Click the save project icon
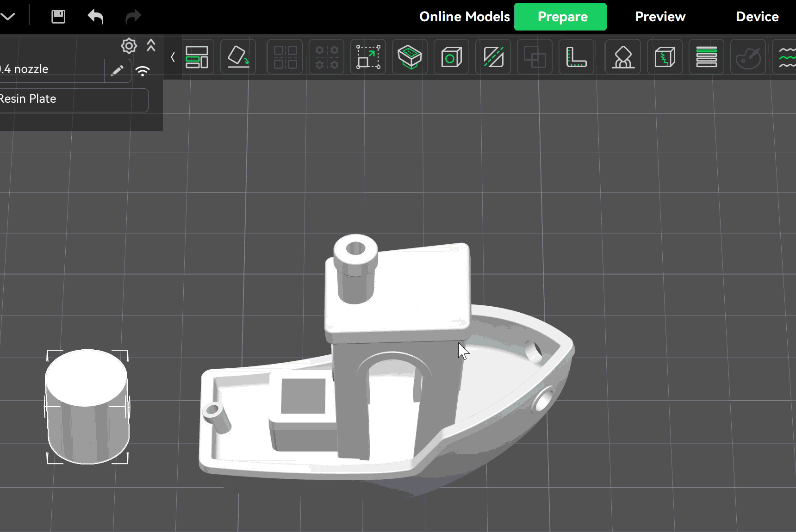796x532 pixels. [x=58, y=17]
